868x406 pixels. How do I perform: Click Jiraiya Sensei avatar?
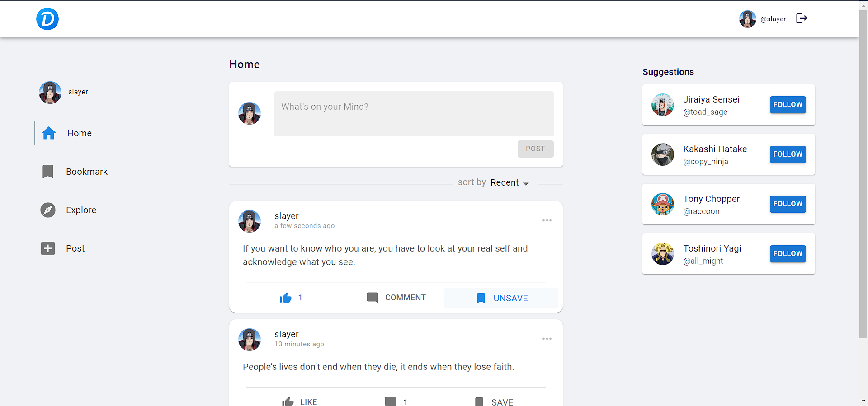(x=663, y=105)
